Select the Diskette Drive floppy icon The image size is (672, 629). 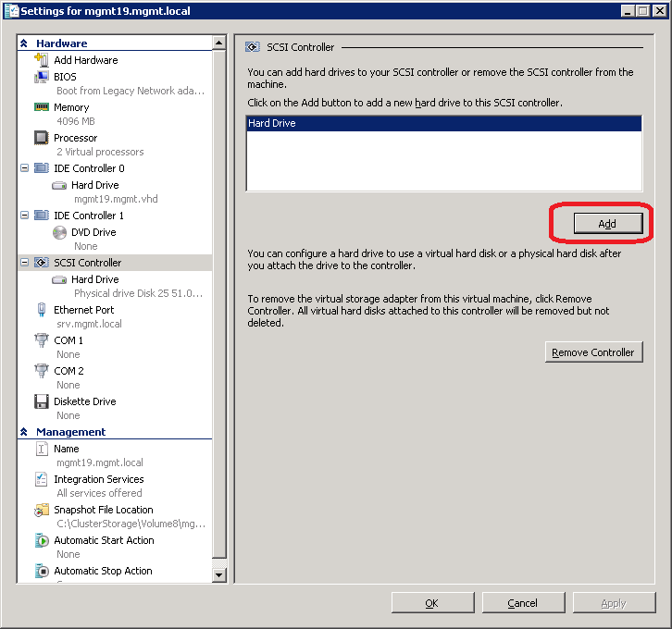[x=42, y=401]
